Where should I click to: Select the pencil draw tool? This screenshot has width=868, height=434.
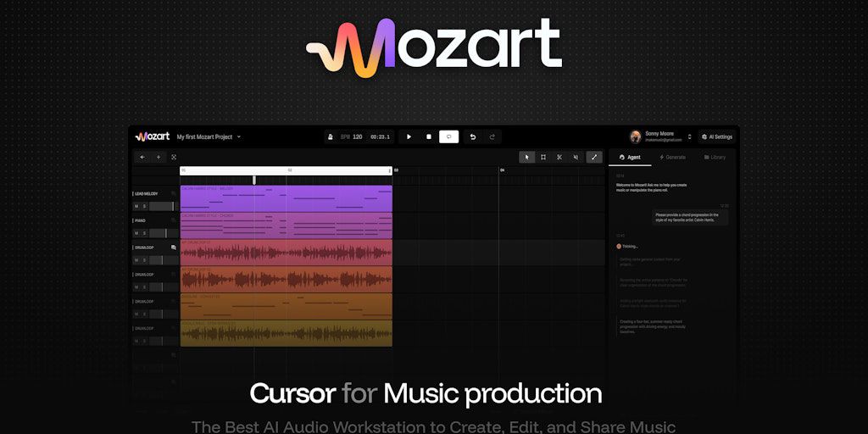point(594,157)
